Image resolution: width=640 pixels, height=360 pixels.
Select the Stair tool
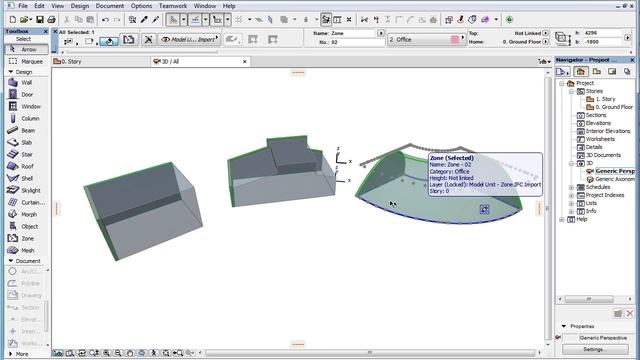26,154
